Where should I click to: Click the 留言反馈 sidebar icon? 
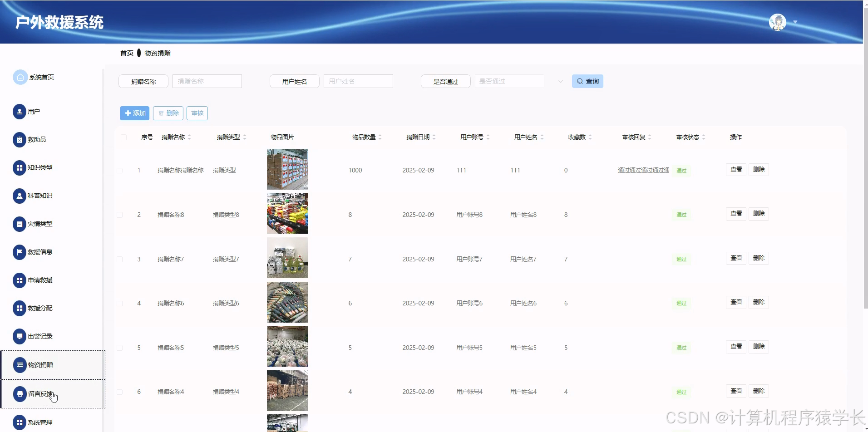tap(20, 394)
